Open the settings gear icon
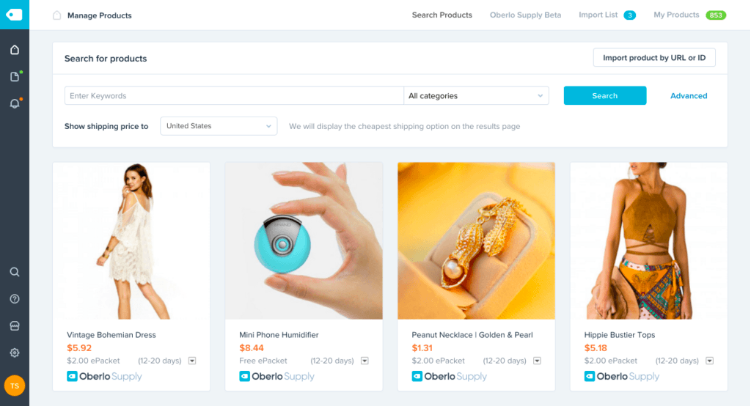 (14, 352)
